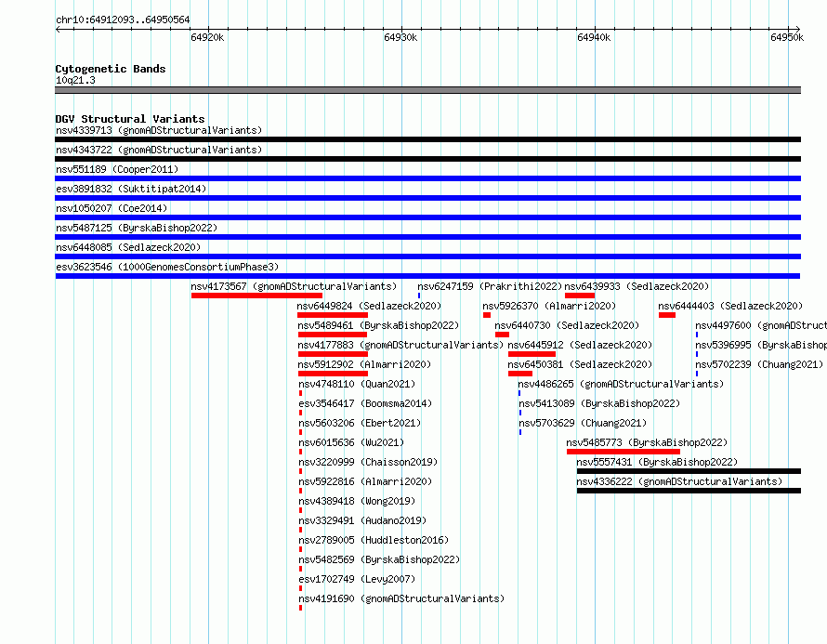The height and width of the screenshot is (644, 827).
Task: Select nsv2789005 (Huddleston2016) label
Action: click(374, 540)
